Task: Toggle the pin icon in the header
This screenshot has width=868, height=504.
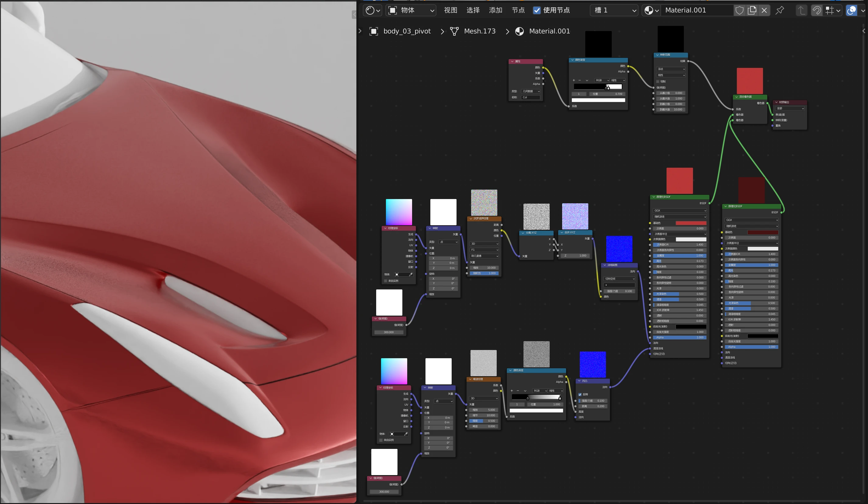Action: [x=780, y=10]
